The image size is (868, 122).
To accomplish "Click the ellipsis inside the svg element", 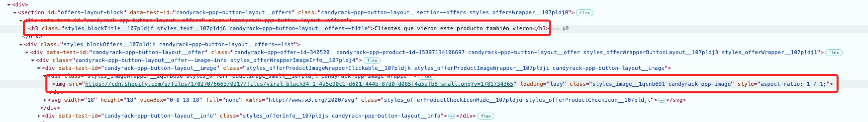I will tap(661, 100).
